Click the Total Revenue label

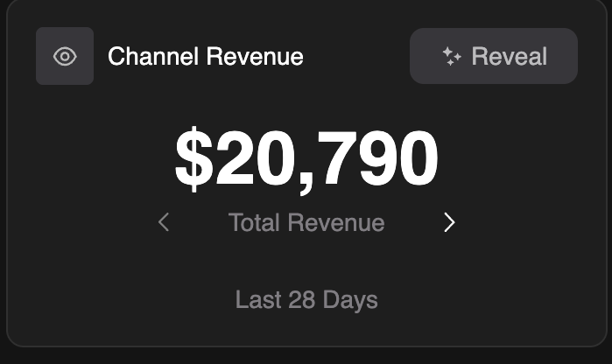click(306, 222)
